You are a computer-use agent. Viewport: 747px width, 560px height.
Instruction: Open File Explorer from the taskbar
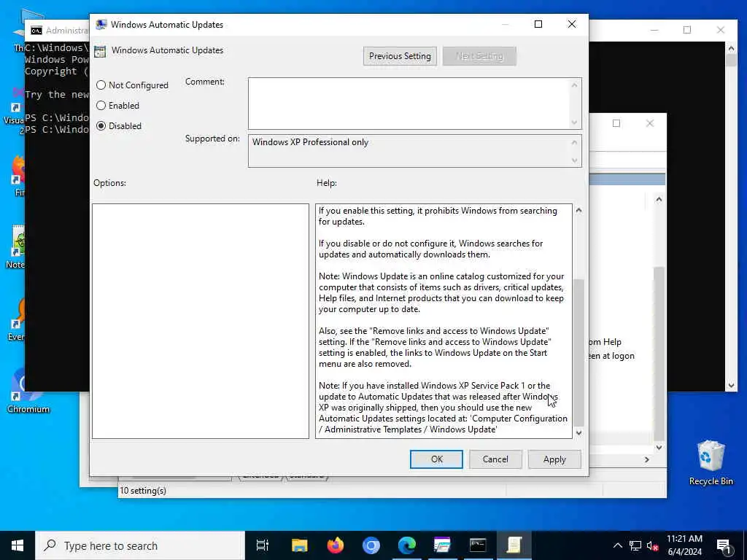(x=300, y=545)
